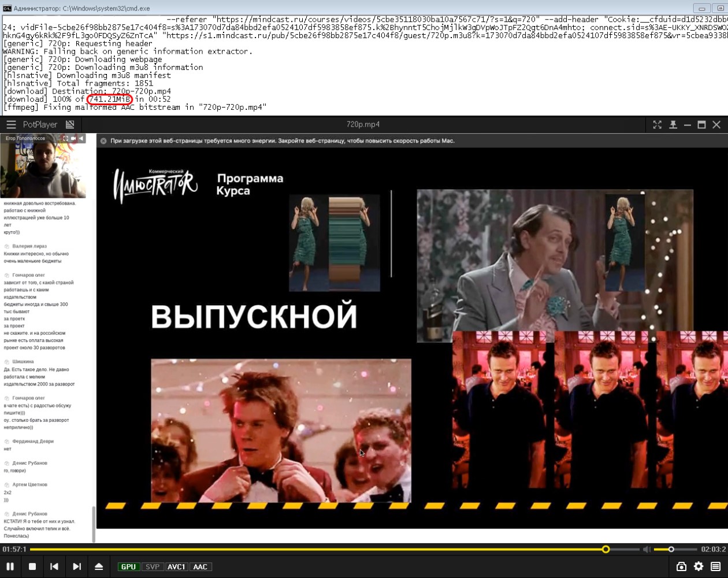The image size is (728, 578).
Task: Click the webcam expand icon in the video
Action: (65, 138)
